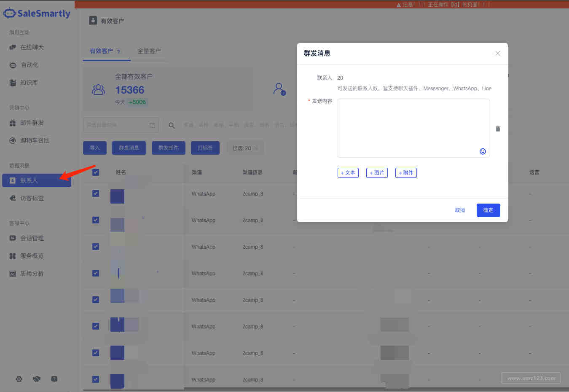Click the + 文本 button
The width and height of the screenshot is (569, 392).
(x=348, y=173)
